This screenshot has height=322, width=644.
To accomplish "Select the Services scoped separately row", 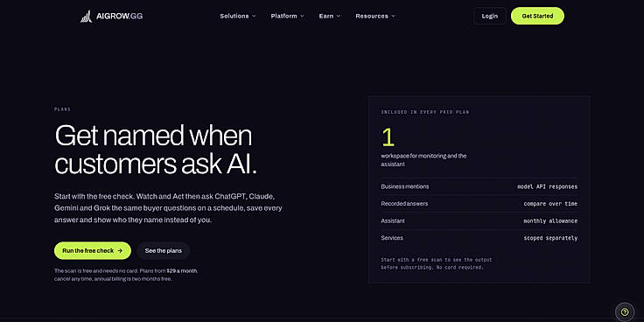I will click(x=479, y=238).
